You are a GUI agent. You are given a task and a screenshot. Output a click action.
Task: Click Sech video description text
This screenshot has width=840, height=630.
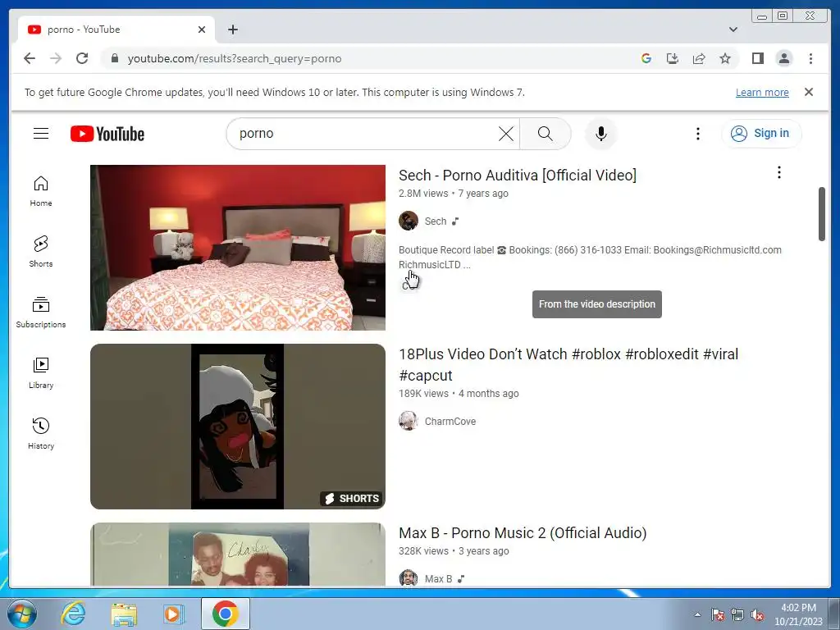(590, 257)
